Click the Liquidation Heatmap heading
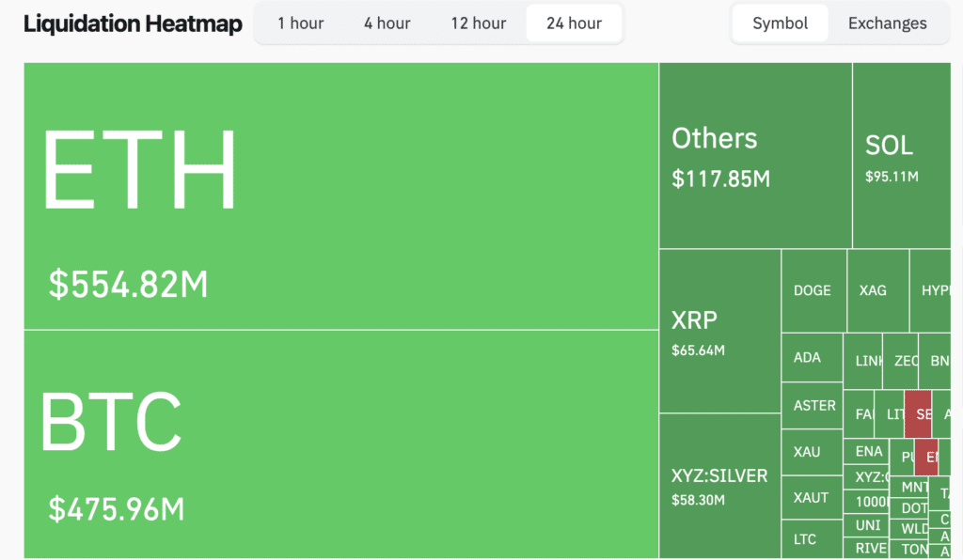The width and height of the screenshot is (963, 560). tap(133, 23)
